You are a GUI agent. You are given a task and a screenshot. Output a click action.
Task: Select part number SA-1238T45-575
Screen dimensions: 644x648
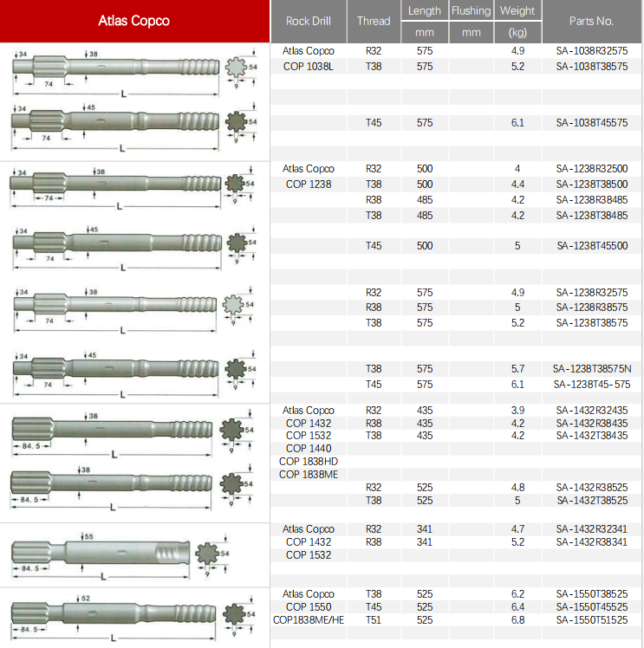[x=592, y=385]
